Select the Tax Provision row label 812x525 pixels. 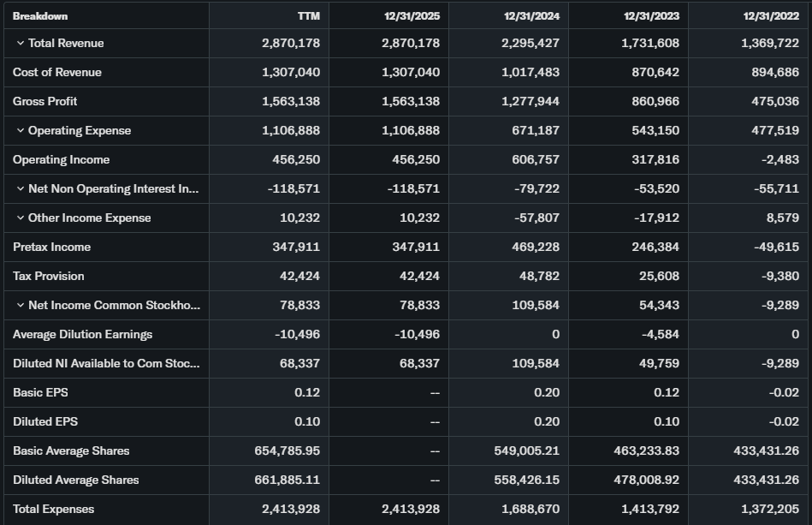coord(49,277)
